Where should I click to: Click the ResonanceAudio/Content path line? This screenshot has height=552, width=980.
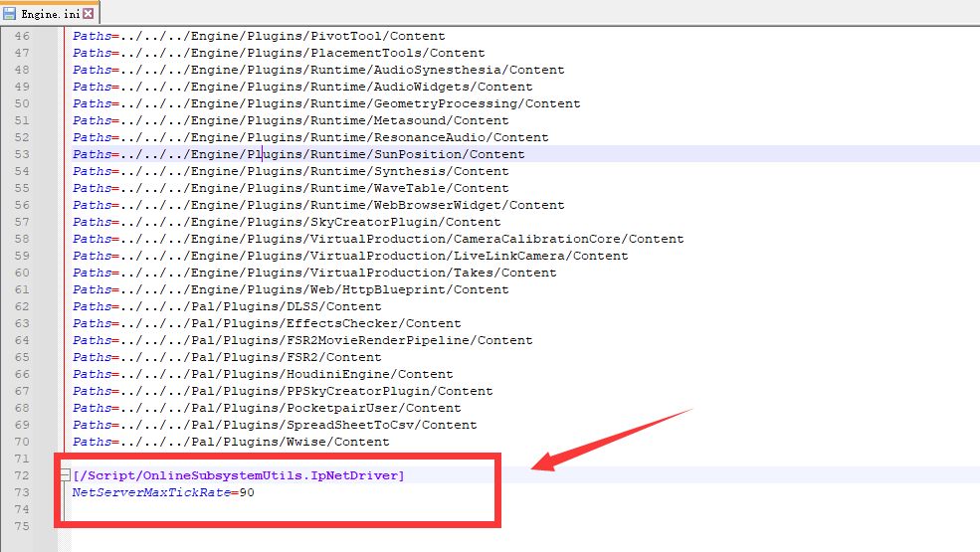click(310, 137)
